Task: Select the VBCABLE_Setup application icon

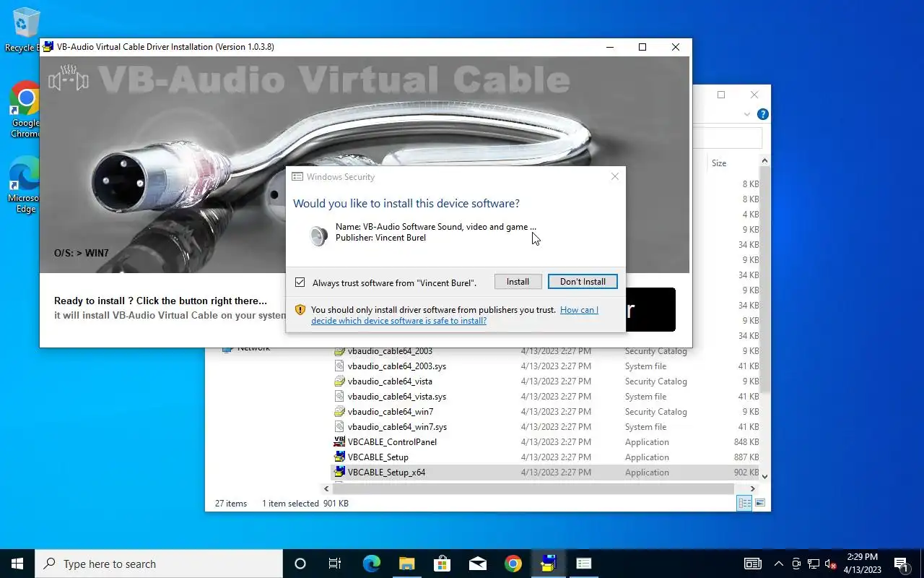Action: [339, 457]
